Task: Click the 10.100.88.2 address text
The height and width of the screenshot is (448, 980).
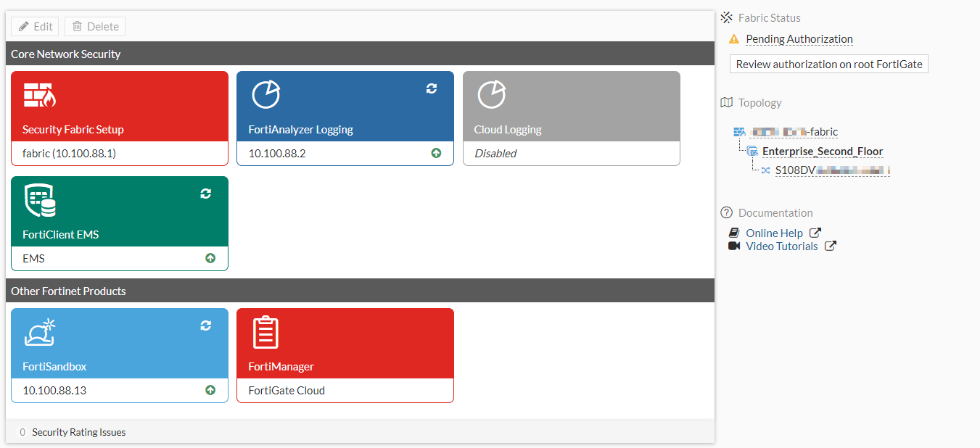Action: tap(277, 153)
